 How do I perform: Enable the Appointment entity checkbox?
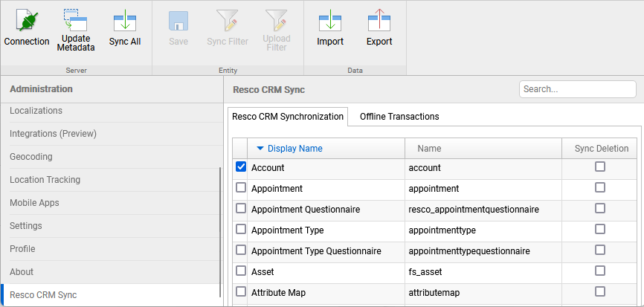(x=241, y=188)
